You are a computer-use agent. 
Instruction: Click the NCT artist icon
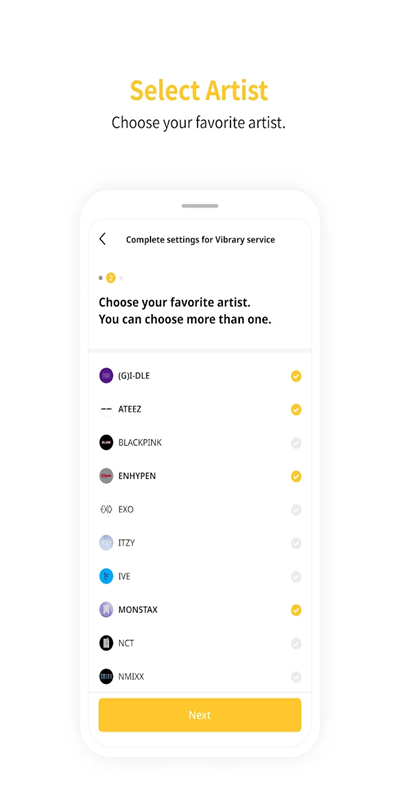point(106,643)
